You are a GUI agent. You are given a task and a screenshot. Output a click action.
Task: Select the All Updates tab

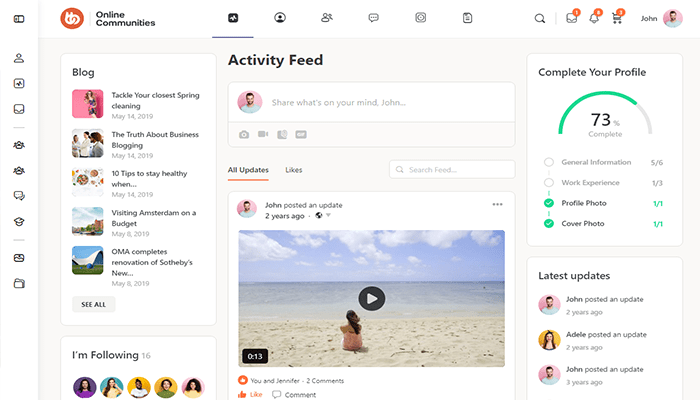(248, 170)
